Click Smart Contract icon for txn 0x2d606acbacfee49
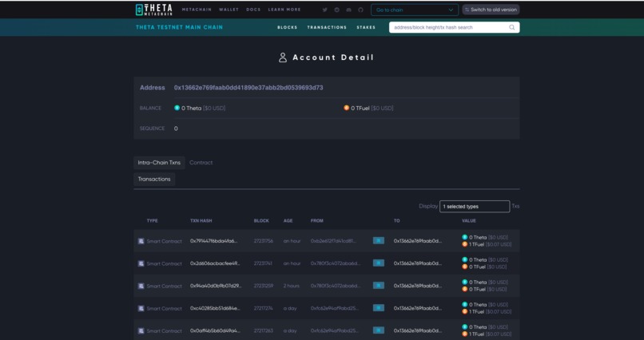Screen dimensions: 644x340 click(x=141, y=263)
